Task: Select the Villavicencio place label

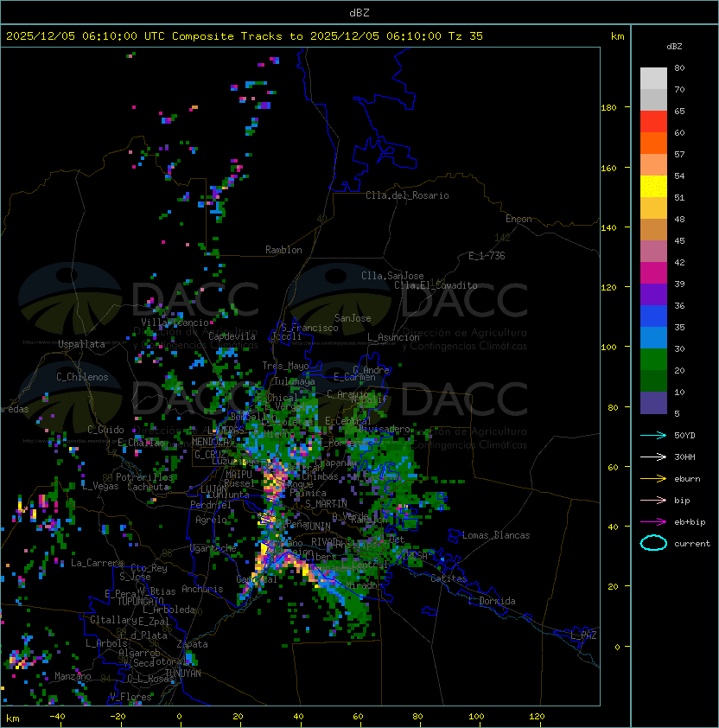Action: tap(175, 322)
